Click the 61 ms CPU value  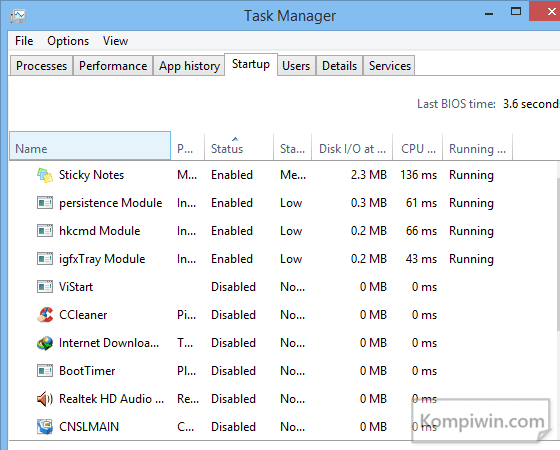(x=421, y=203)
